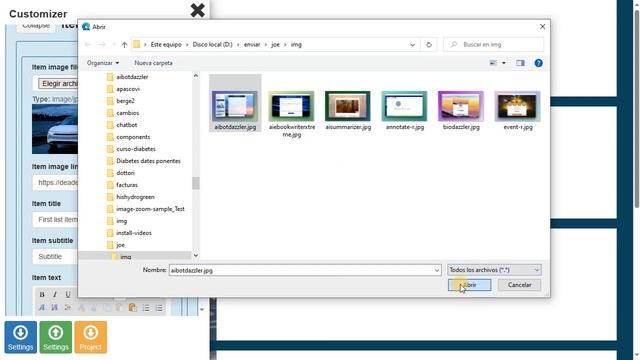This screenshot has width=640, height=360.
Task: Select the install-videos folder in tree
Action: (134, 233)
